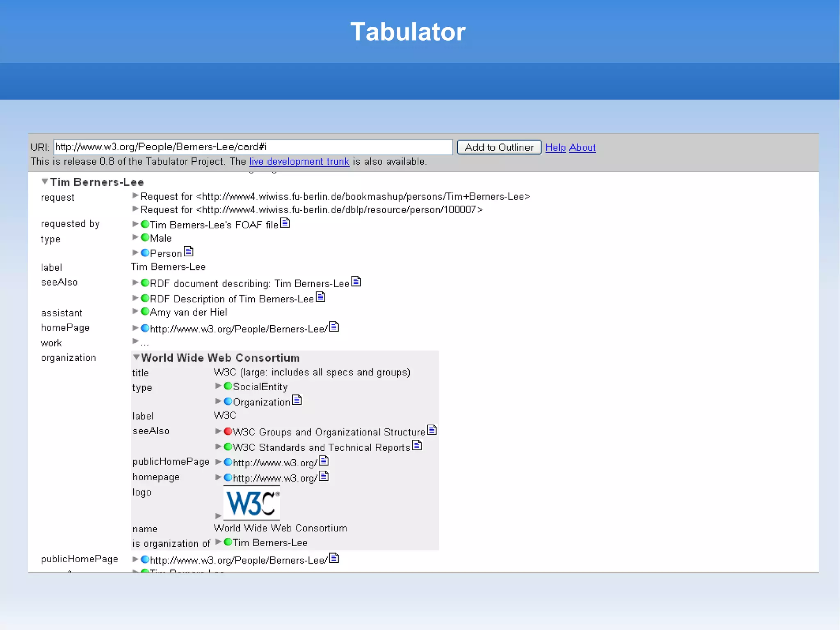Expand the Male type row

[x=135, y=237]
